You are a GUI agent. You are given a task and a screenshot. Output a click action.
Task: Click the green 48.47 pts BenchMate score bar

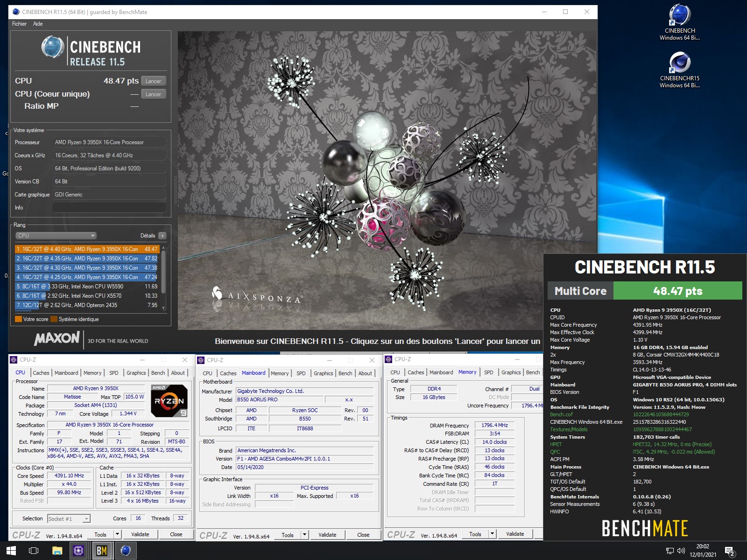point(677,291)
